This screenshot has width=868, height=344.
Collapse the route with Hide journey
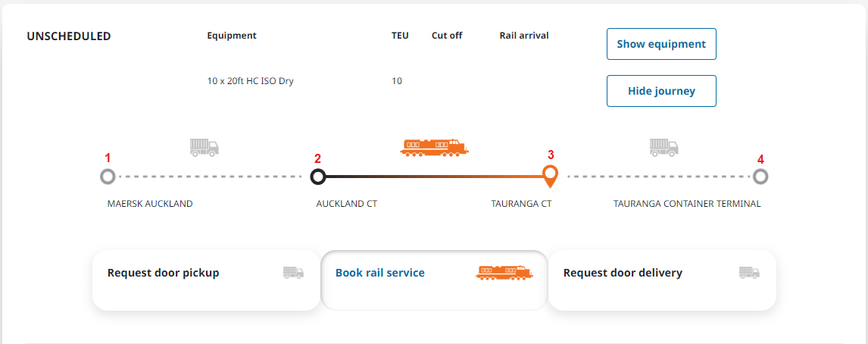click(x=660, y=91)
